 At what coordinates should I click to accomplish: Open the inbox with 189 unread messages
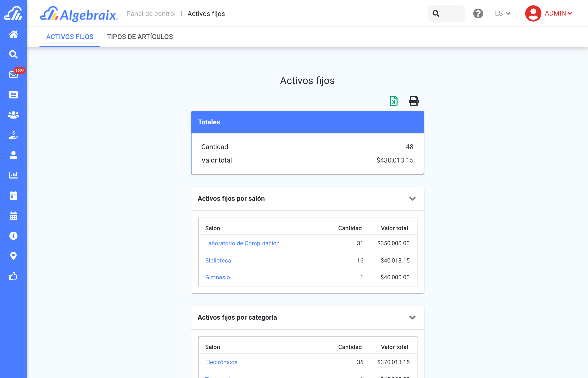(x=13, y=75)
